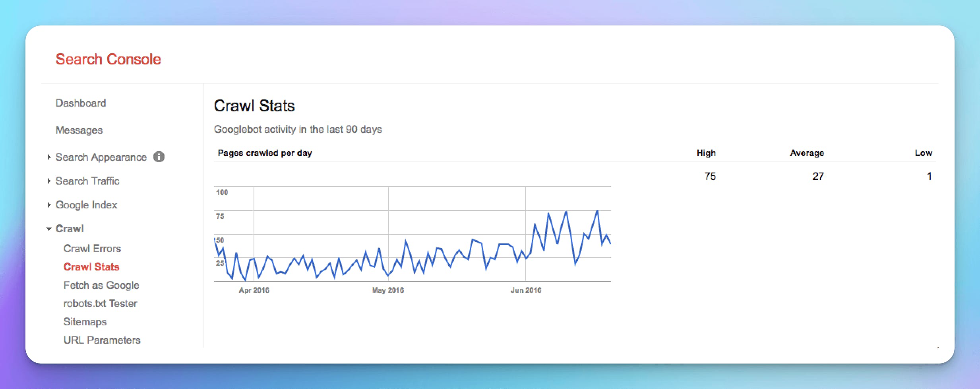Click the Search Console logo title
Viewport: 980px width, 389px height.
(108, 59)
